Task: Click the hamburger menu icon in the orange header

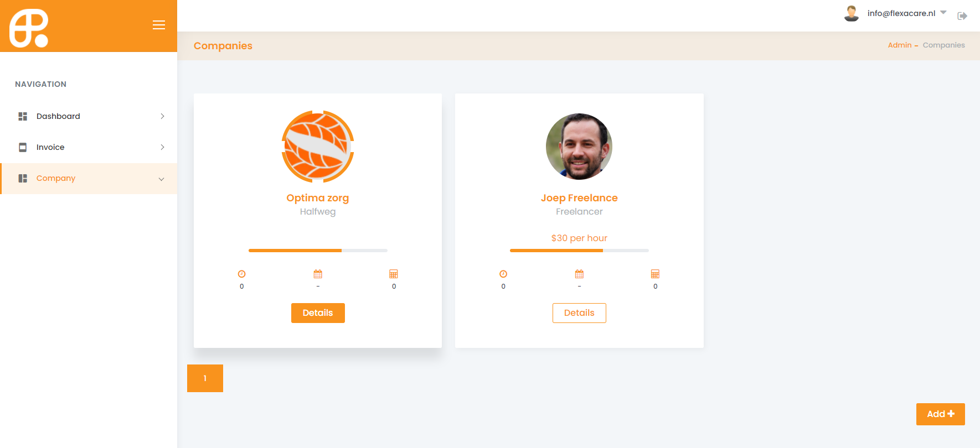Action: pyautogui.click(x=159, y=25)
